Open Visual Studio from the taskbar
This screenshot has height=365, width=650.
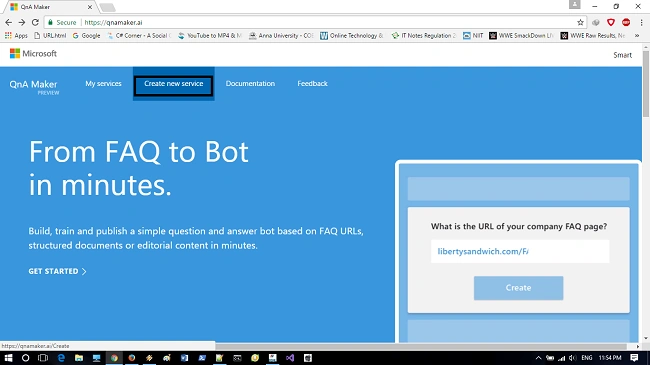pos(290,358)
